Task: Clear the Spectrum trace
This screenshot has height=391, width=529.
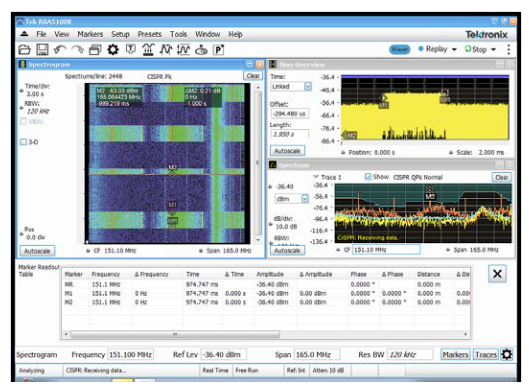Action: click(x=502, y=177)
